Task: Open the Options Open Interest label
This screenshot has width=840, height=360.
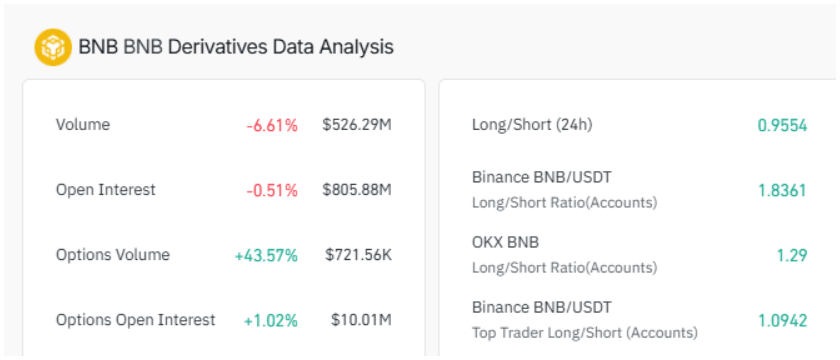Action: (136, 320)
